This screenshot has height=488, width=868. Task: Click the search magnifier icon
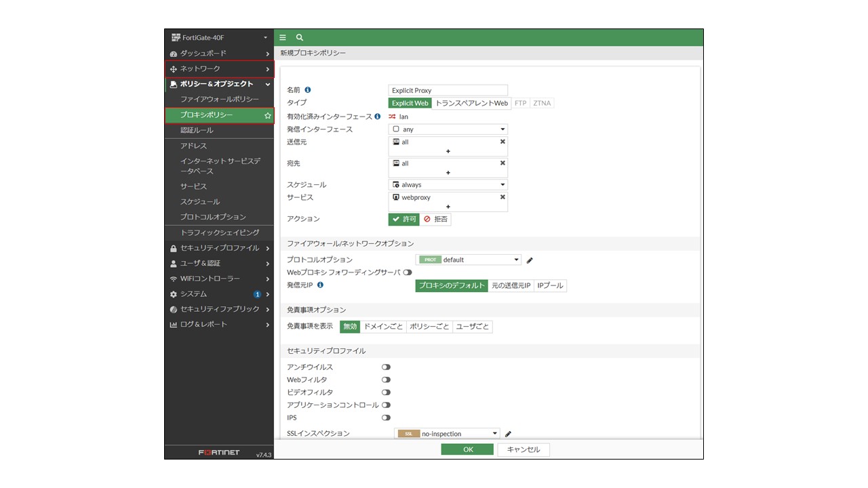(x=300, y=38)
